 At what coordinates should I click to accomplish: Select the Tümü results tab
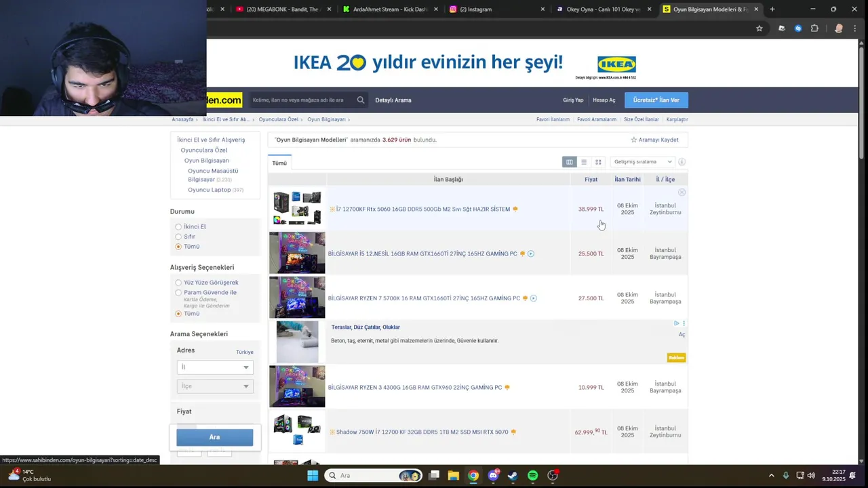tap(279, 163)
